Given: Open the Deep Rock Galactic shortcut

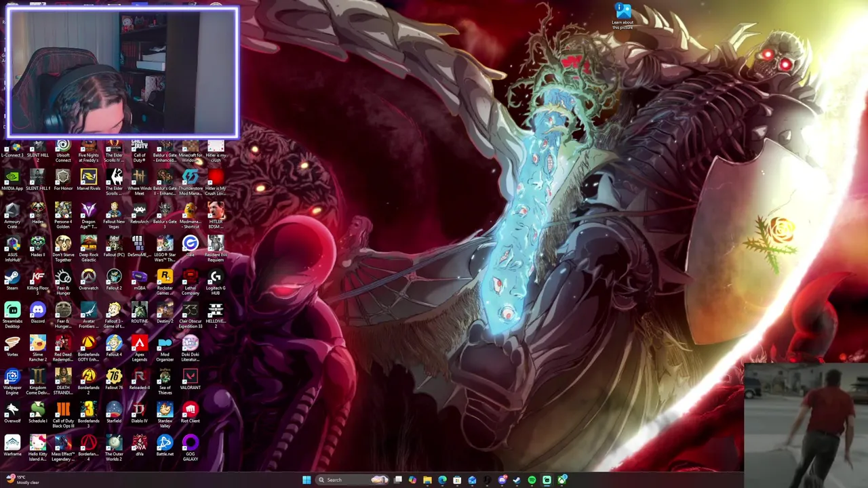Looking at the screenshot, I should click(88, 249).
